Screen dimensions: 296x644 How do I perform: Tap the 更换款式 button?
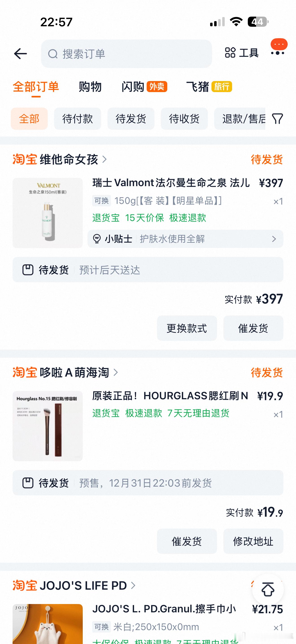(187, 328)
